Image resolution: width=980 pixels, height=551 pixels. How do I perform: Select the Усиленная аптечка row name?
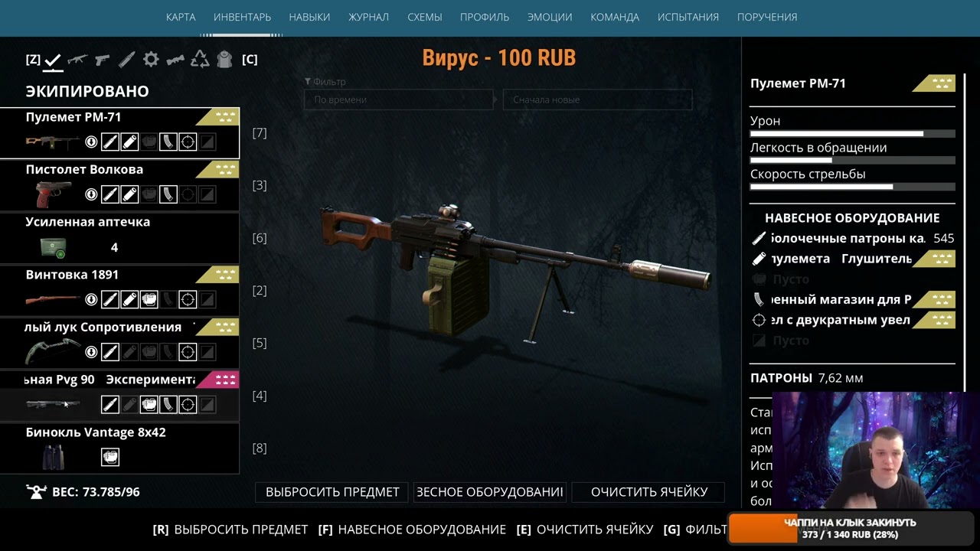88,222
